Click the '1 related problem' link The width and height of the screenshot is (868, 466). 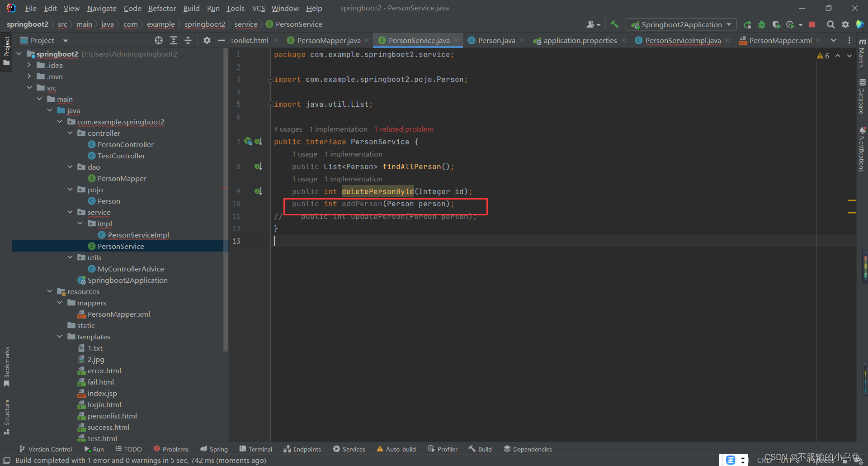click(404, 129)
